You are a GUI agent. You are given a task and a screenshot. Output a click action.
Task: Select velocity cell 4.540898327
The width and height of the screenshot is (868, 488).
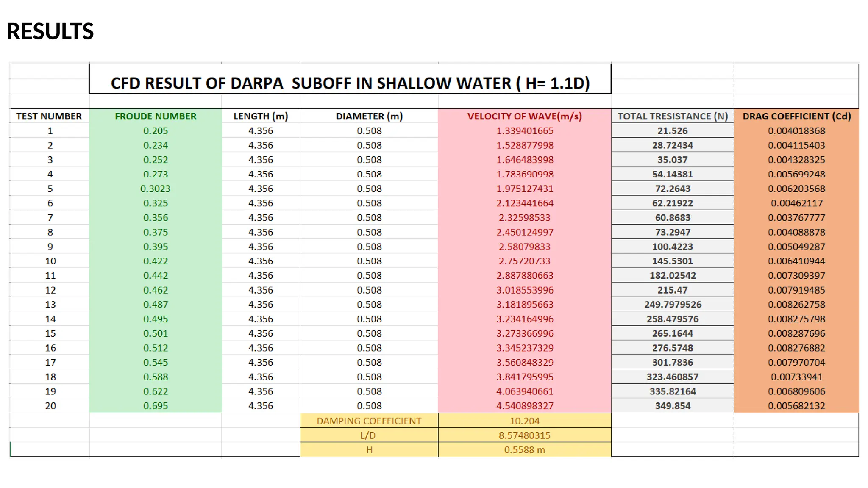point(525,406)
